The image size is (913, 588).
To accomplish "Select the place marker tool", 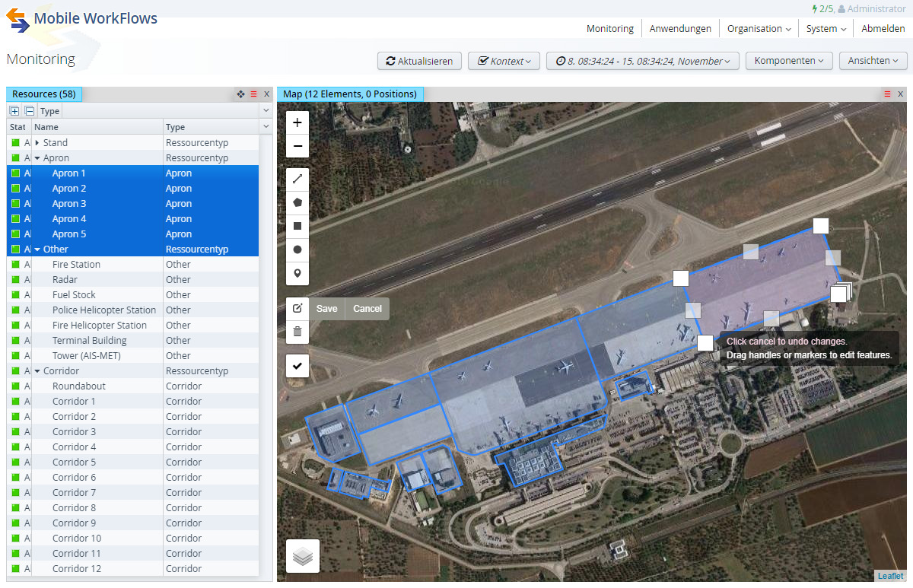I will click(x=297, y=273).
